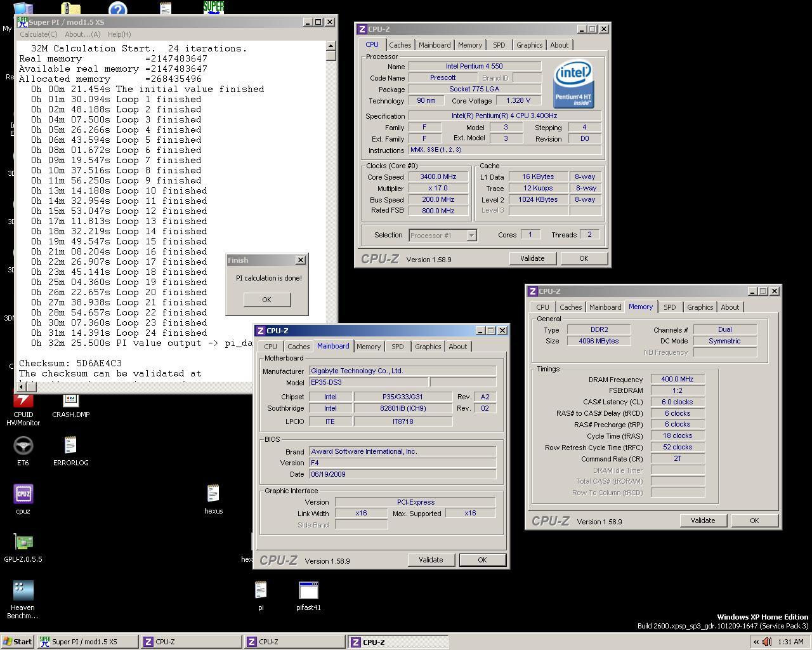Viewport: 812px width, 650px height.
Task: Click the DRAM Frequency value 400.0 MHz
Action: tap(678, 380)
